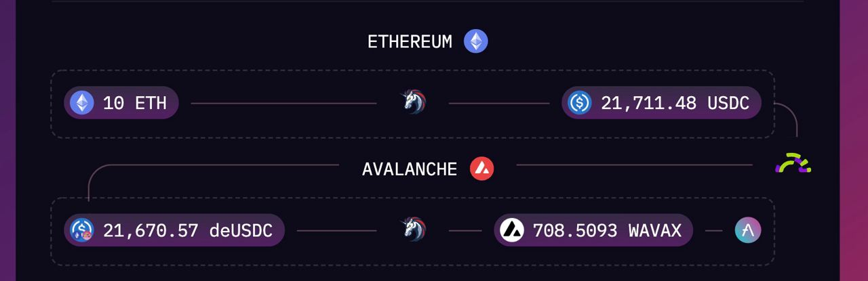Click the WAVAX token icon

[512, 230]
